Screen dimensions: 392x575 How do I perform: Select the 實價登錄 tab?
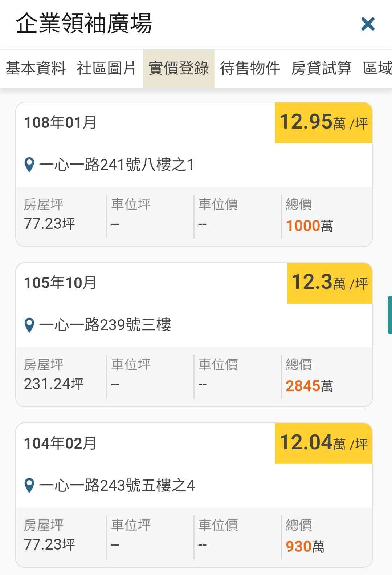pos(179,68)
